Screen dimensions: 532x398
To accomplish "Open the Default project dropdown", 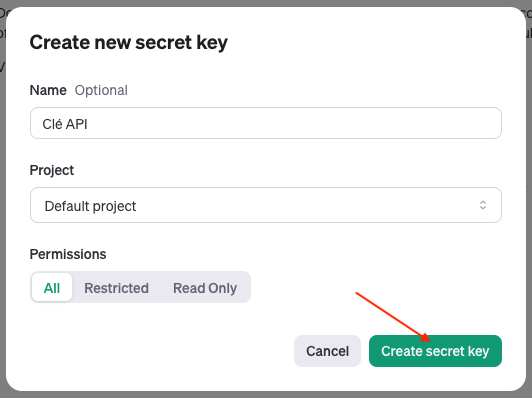I will [266, 205].
